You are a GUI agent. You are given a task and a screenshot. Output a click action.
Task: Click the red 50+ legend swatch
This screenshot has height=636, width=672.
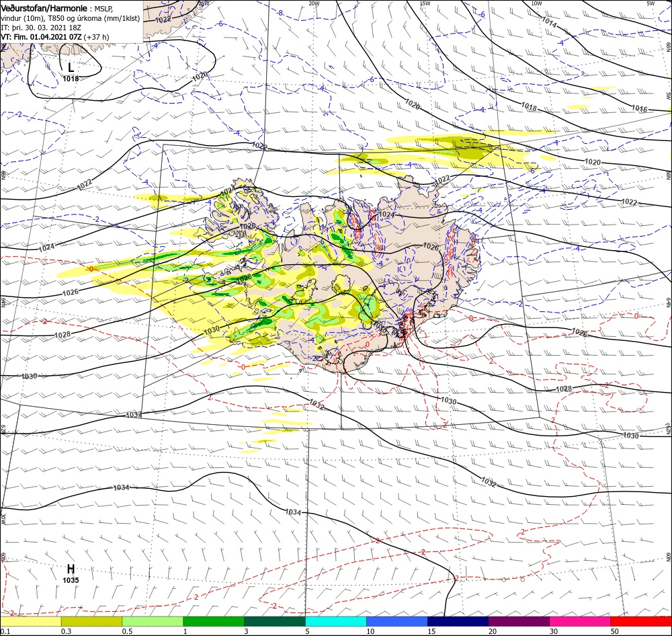(641, 621)
